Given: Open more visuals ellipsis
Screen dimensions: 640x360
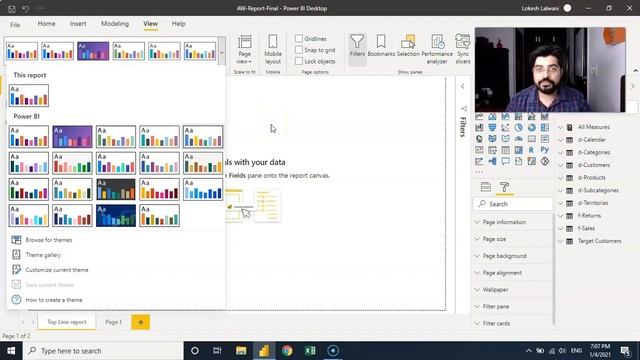Looking at the screenshot, I should [479, 172].
